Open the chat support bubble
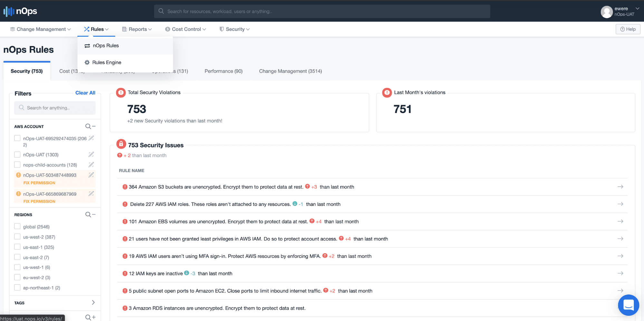The width and height of the screenshot is (644, 321). coord(628,305)
